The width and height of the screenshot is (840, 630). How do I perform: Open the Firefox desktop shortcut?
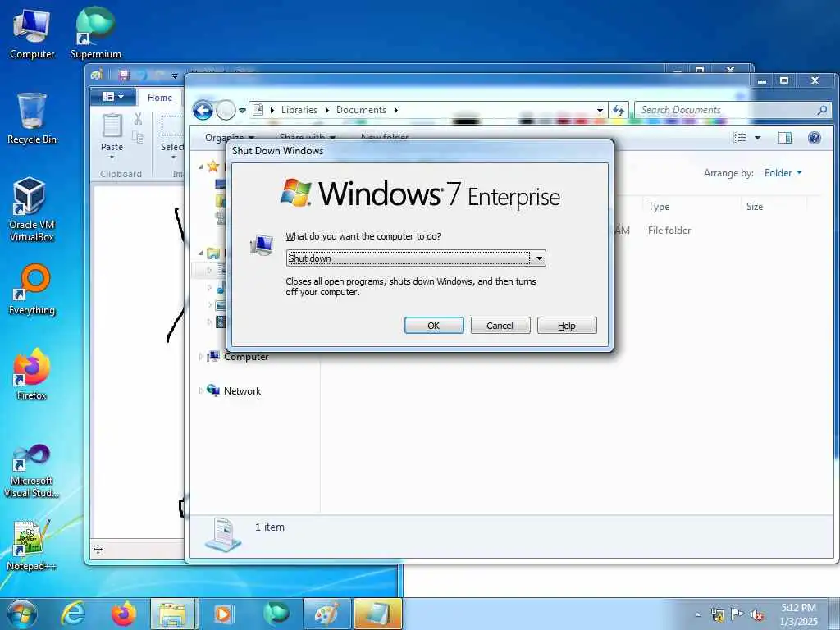[32, 374]
